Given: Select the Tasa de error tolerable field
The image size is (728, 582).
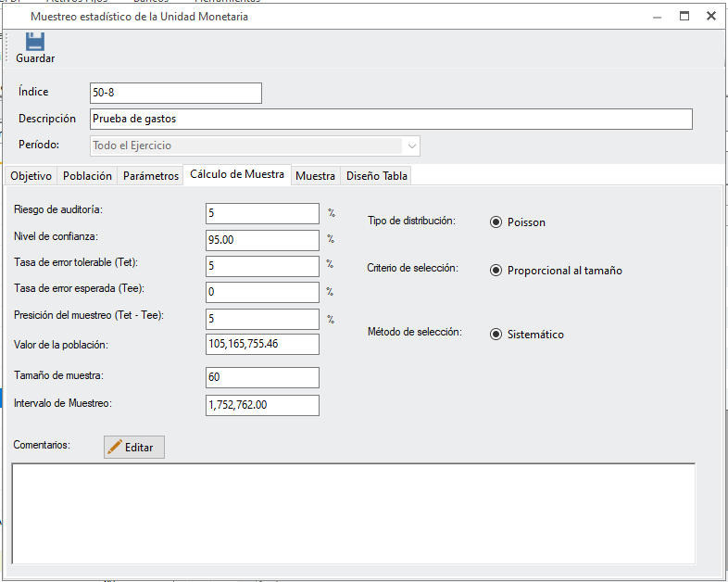Looking at the screenshot, I should pos(261,266).
